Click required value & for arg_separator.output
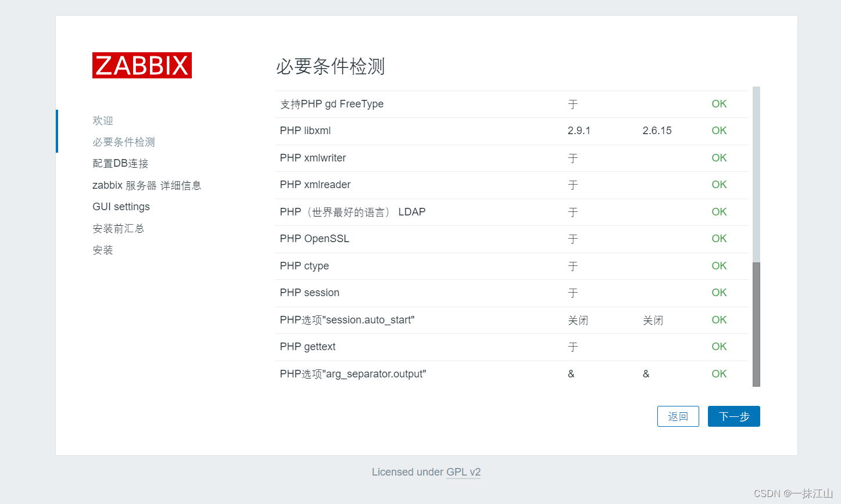The image size is (841, 504). pos(646,374)
